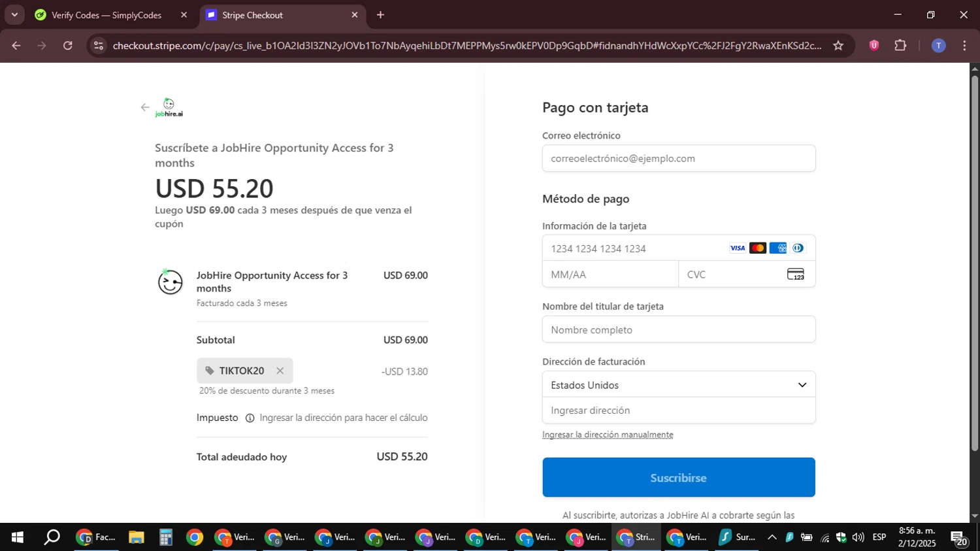Click the USD 55.20 price heading
The width and height of the screenshot is (980, 551).
[214, 188]
